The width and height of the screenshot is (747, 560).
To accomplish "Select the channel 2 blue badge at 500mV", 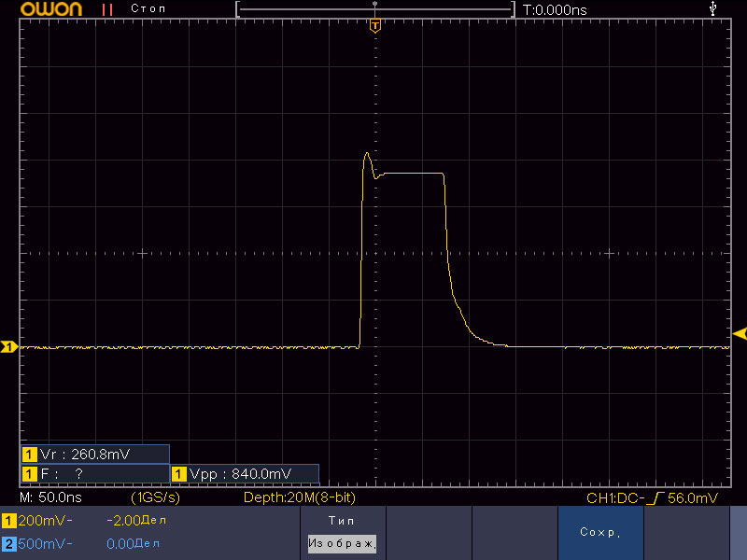I will coord(9,542).
